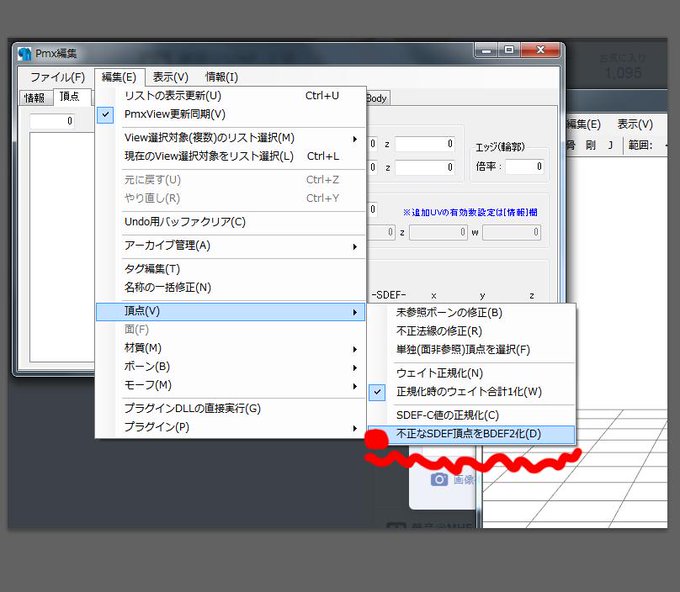Maximize the Pmx編集 window
The image size is (680, 592).
(509, 50)
